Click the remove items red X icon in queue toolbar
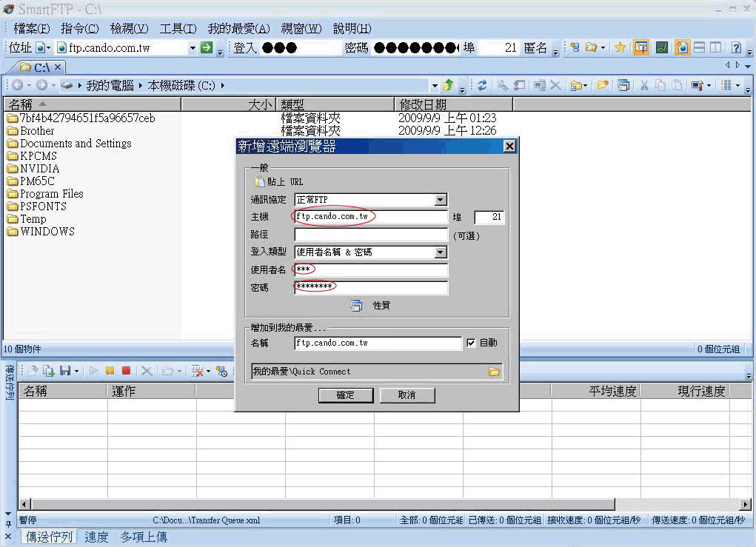The image size is (756, 547). coord(197,371)
